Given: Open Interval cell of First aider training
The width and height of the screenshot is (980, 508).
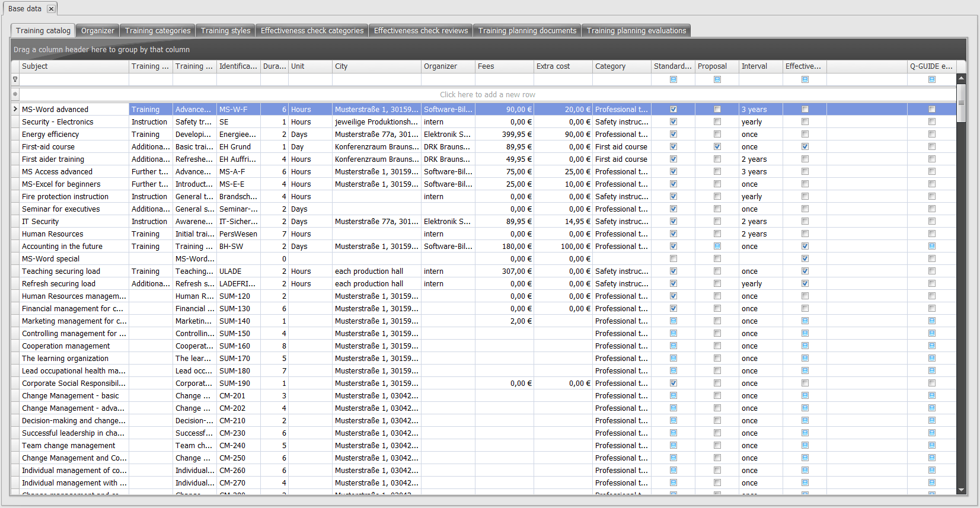Looking at the screenshot, I should [761, 159].
